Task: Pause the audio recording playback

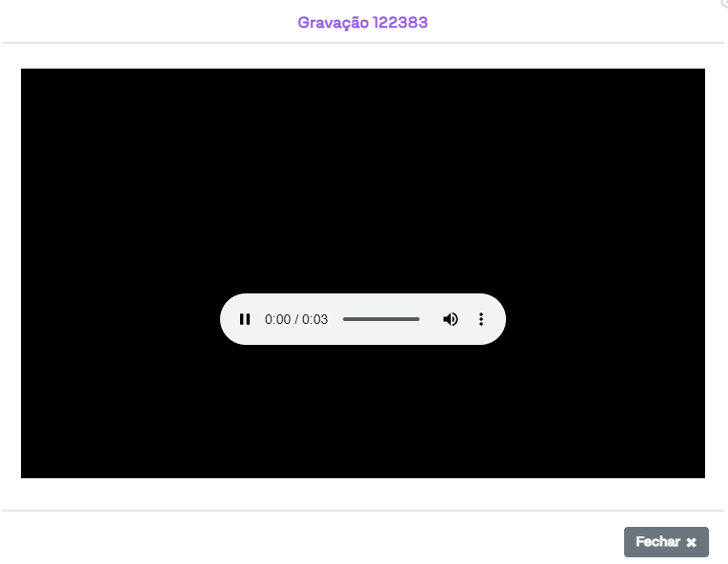Action: pos(245,319)
